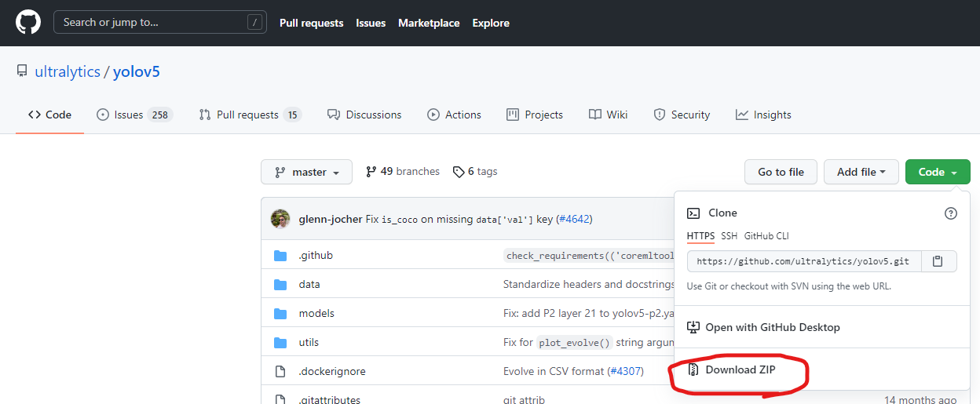Click the search slash shortcut icon

click(x=254, y=22)
